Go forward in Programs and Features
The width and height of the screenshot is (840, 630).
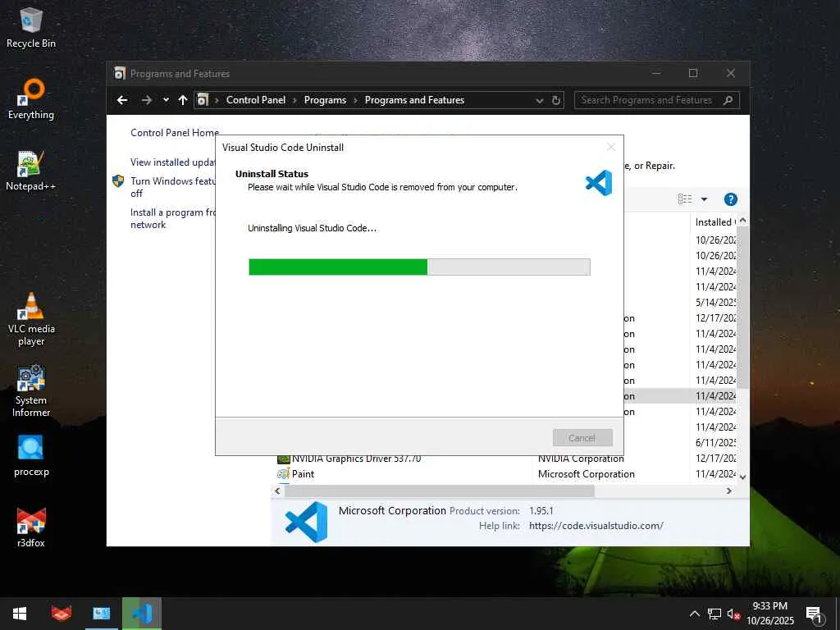click(146, 100)
